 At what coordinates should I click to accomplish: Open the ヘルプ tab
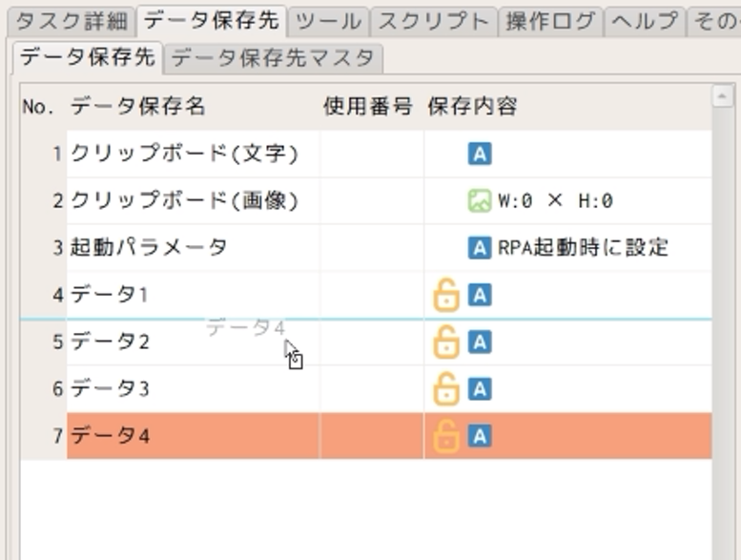coord(645,21)
